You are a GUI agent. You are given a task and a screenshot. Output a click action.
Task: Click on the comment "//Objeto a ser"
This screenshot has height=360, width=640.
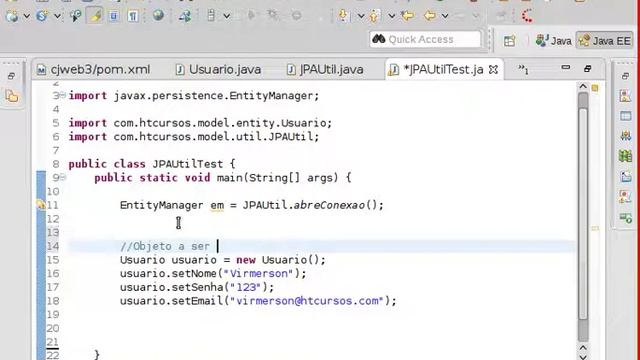click(x=164, y=246)
